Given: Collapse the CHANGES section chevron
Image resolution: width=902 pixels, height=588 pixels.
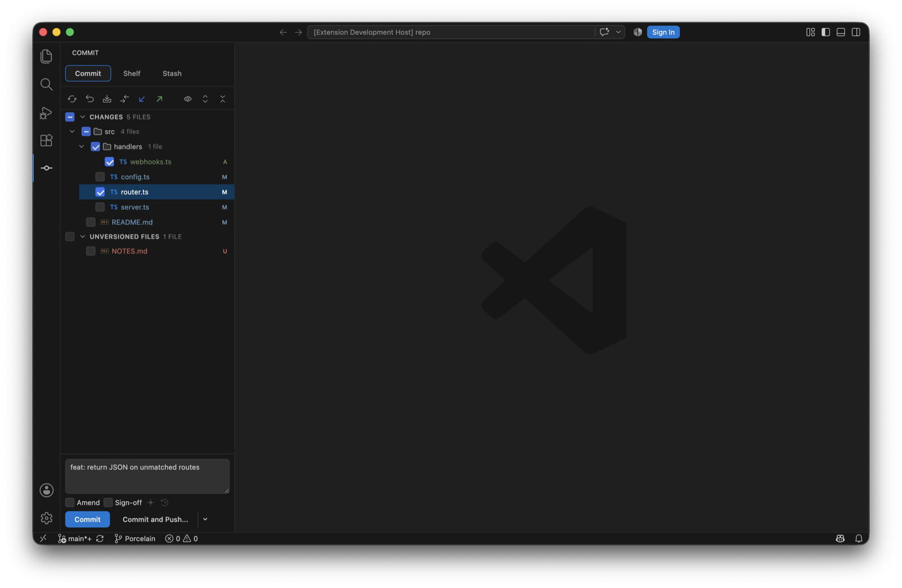Looking at the screenshot, I should point(82,117).
